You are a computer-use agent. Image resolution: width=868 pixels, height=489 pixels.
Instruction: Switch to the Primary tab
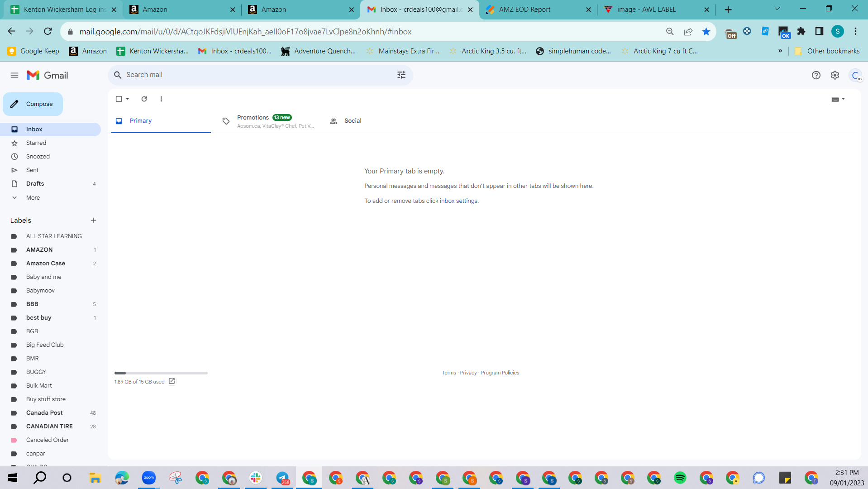(x=161, y=121)
